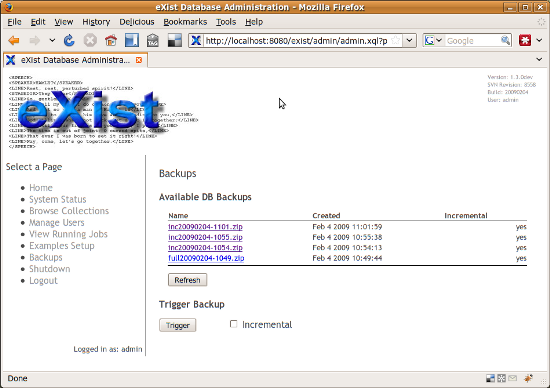Click the Firefox icon in title bar

[x=8, y=7]
